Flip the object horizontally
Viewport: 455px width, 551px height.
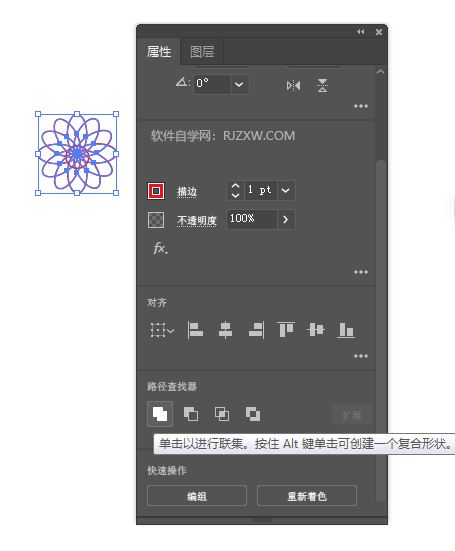point(293,85)
